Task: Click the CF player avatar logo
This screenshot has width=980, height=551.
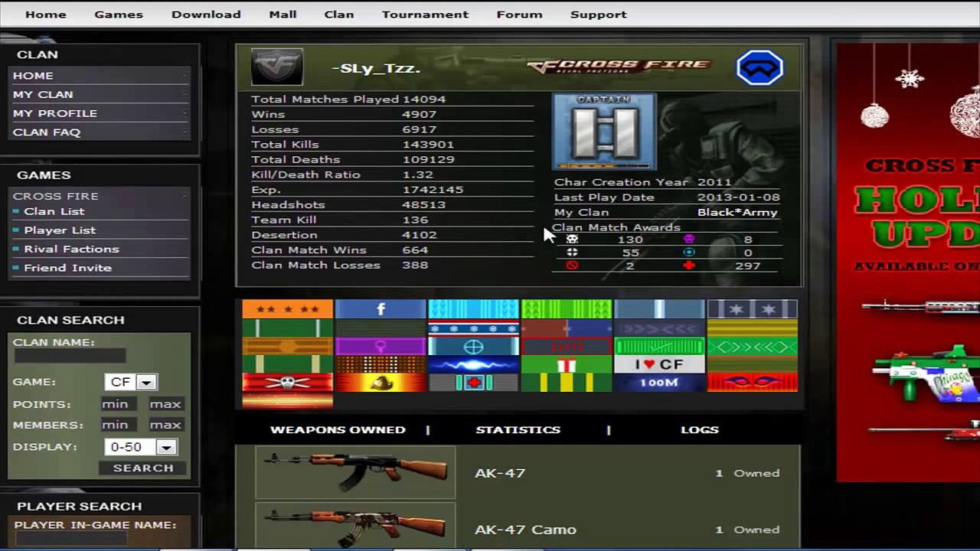Action: tap(277, 67)
